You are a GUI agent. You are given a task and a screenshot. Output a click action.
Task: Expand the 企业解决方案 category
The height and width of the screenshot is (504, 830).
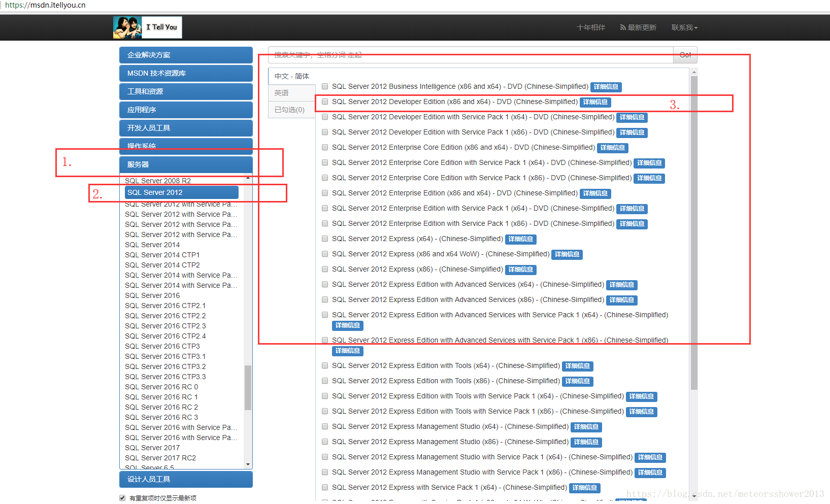pos(186,55)
